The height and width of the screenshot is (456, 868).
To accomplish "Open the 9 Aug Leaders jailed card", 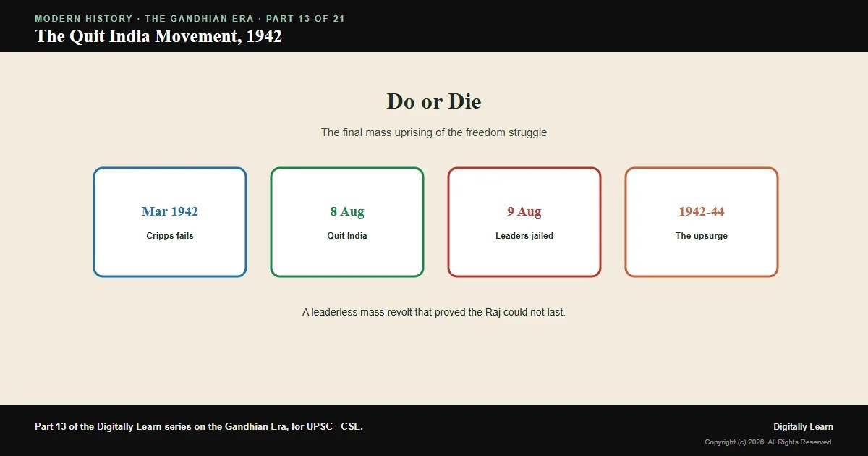I will tap(524, 222).
